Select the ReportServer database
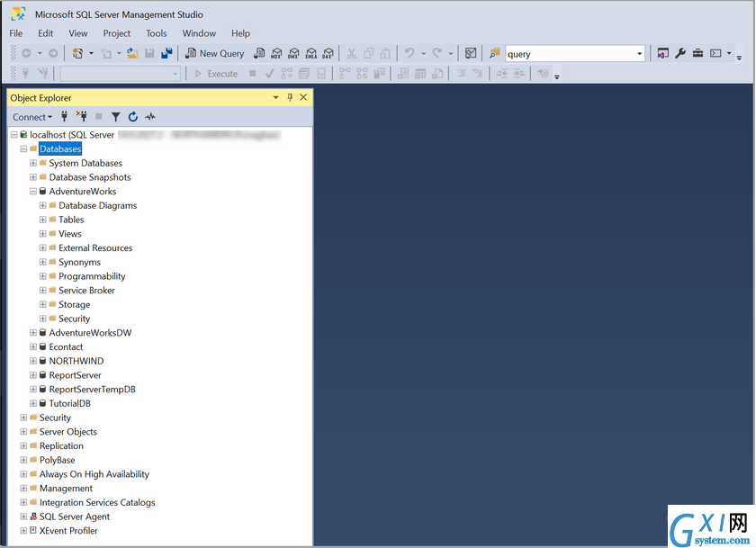 click(x=76, y=375)
